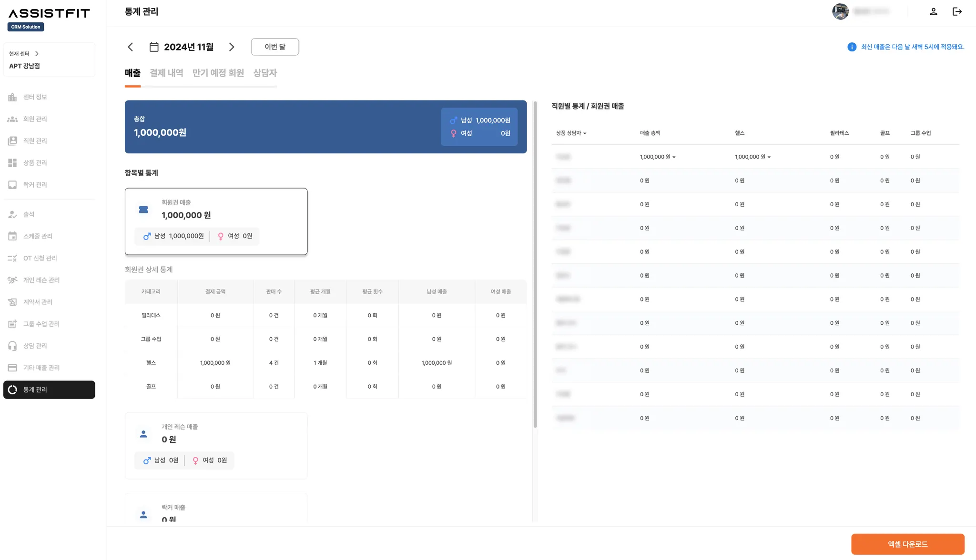The image size is (976, 560).
Task: Open 출석 attendance sidebar icon
Action: [12, 214]
